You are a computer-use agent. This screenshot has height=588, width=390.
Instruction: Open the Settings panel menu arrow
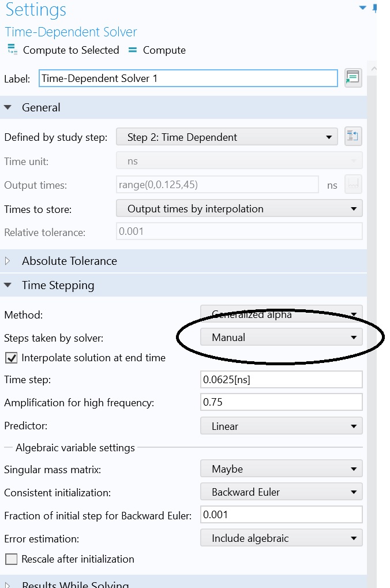(362, 8)
